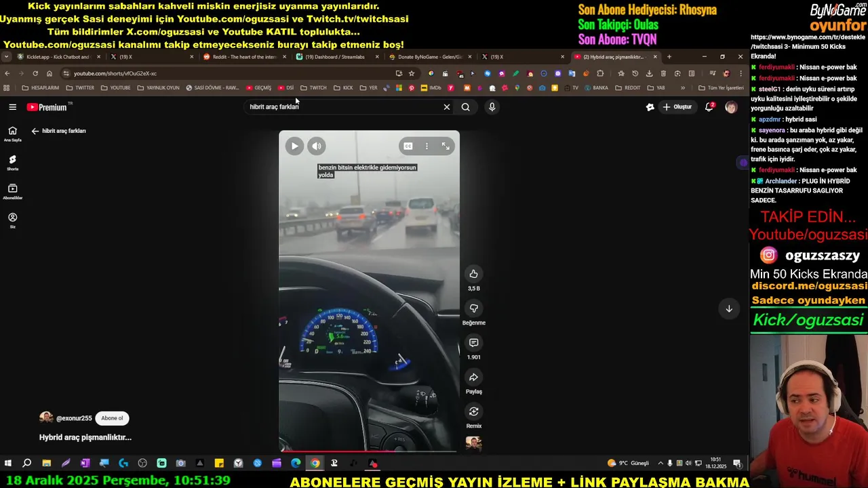Image resolution: width=868 pixels, height=488 pixels.
Task: Play the paused Short video
Action: [x=294, y=146]
